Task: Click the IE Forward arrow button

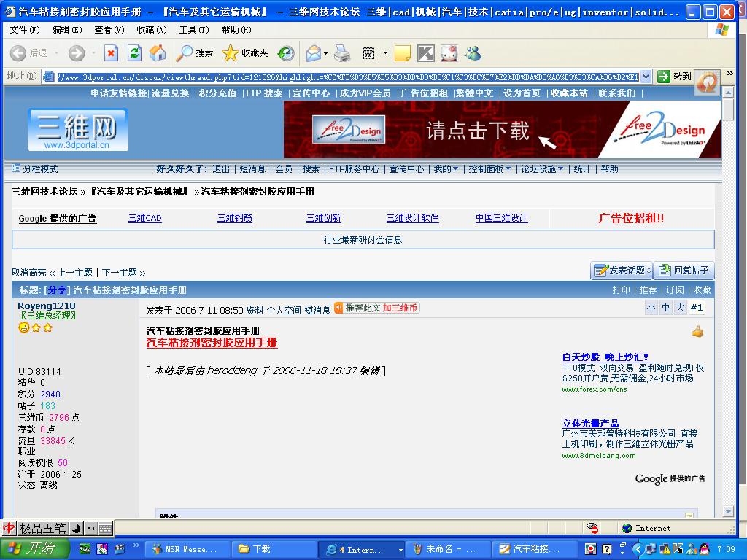Action: click(x=76, y=52)
